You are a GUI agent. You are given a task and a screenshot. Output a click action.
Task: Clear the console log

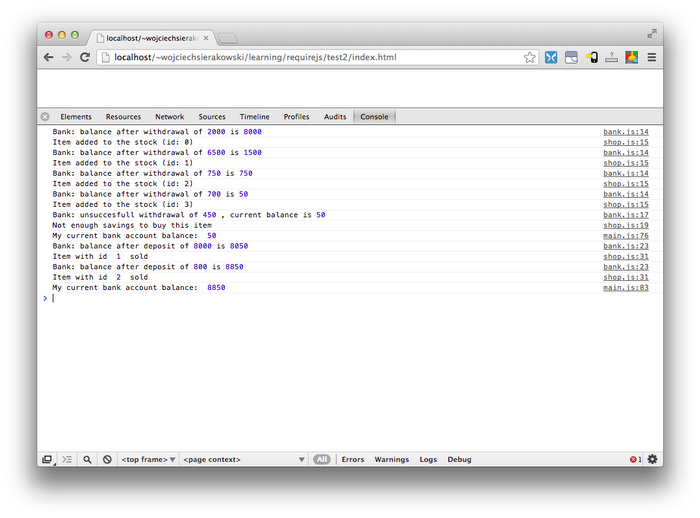pos(107,459)
